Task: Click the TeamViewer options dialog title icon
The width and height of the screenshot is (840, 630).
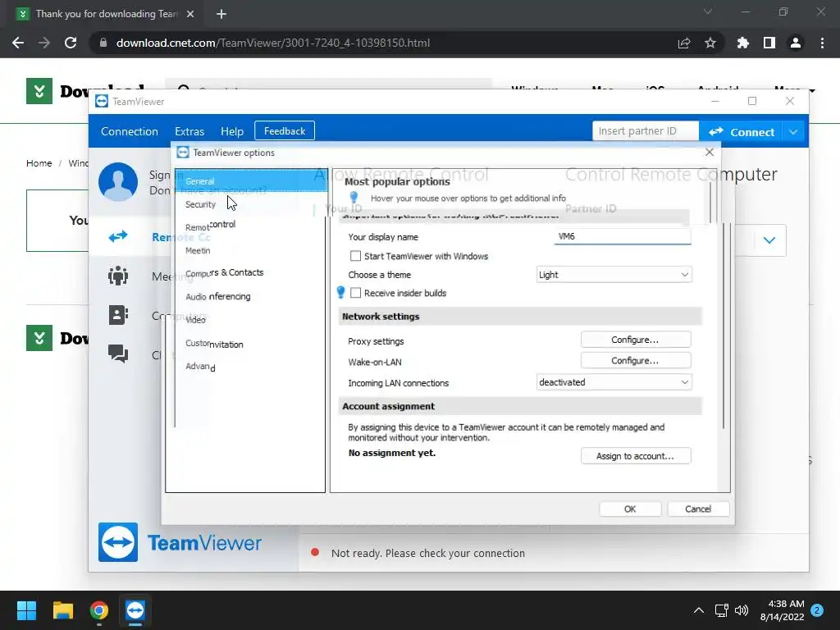Action: coord(183,152)
